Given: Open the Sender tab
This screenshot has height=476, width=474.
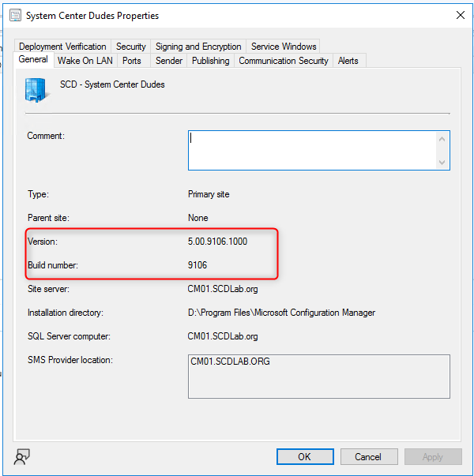Looking at the screenshot, I should point(169,61).
